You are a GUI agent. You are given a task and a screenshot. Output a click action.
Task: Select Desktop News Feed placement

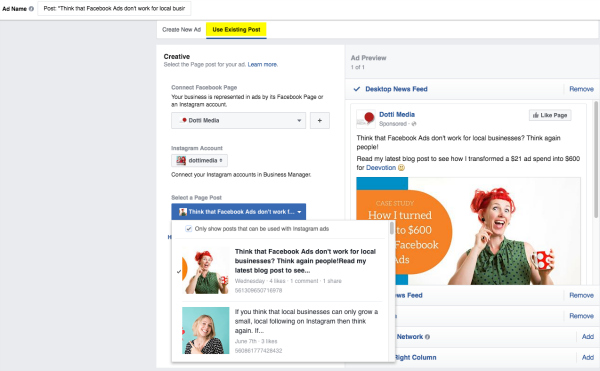click(396, 89)
